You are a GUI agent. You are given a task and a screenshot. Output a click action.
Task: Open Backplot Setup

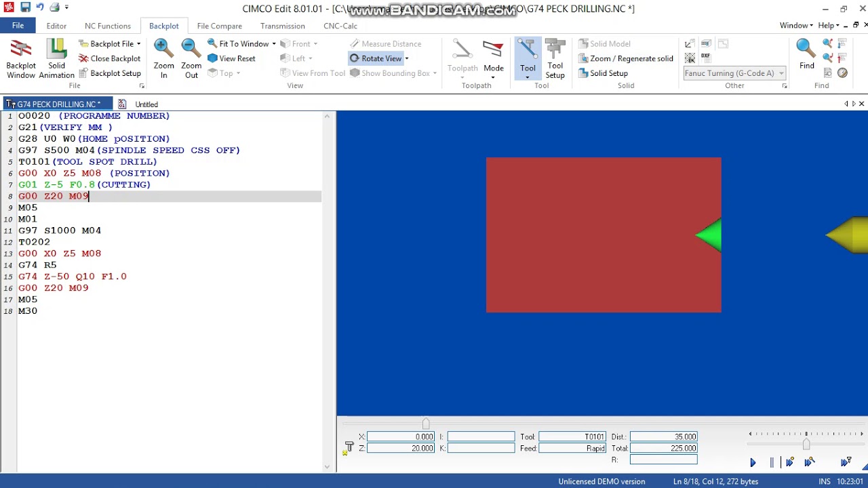pyautogui.click(x=110, y=73)
